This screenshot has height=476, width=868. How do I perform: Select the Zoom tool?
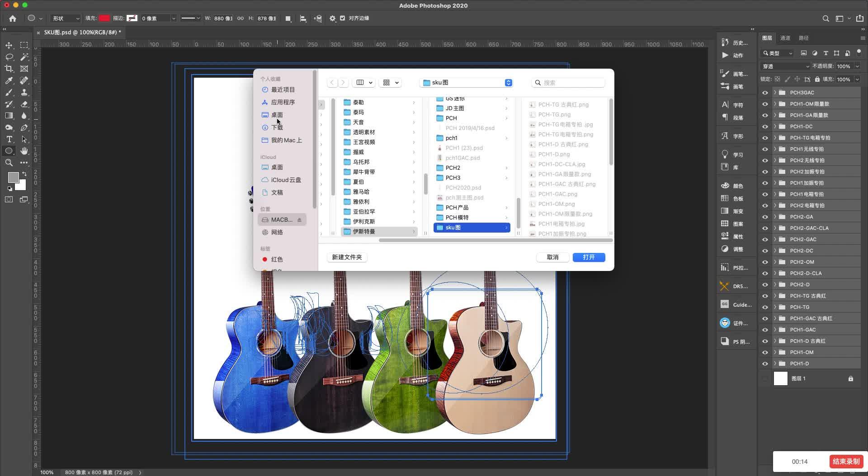[x=9, y=163]
